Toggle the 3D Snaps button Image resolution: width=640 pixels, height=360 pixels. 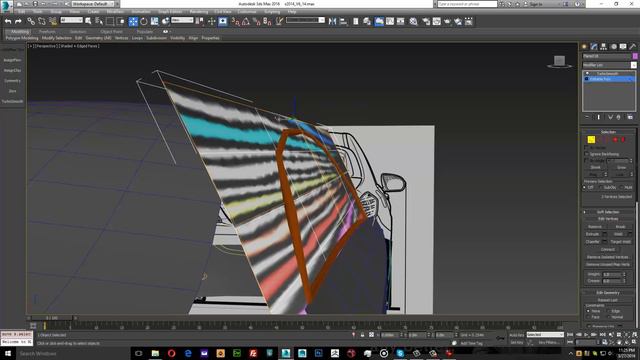236,21
